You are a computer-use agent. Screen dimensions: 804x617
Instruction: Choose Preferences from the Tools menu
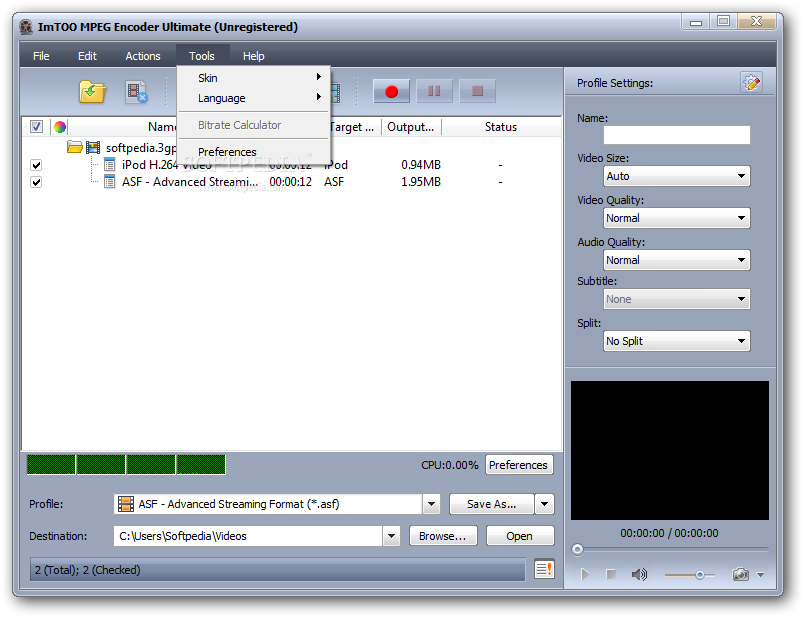[227, 152]
